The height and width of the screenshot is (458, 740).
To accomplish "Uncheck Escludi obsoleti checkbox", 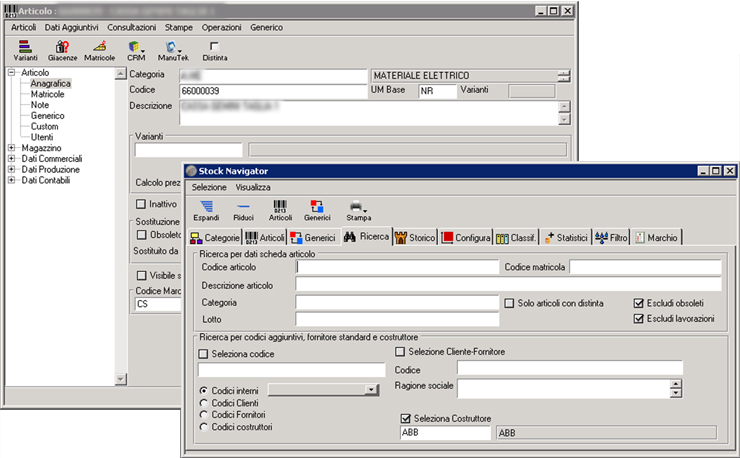I will click(639, 303).
